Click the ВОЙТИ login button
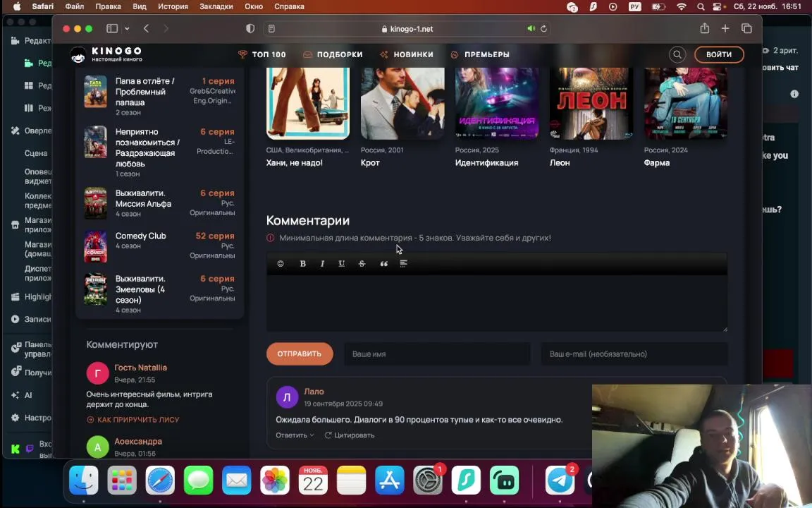 pos(719,54)
